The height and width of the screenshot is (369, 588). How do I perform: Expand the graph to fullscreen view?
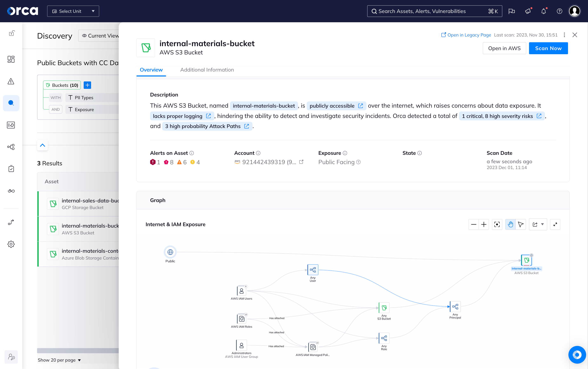pyautogui.click(x=555, y=224)
